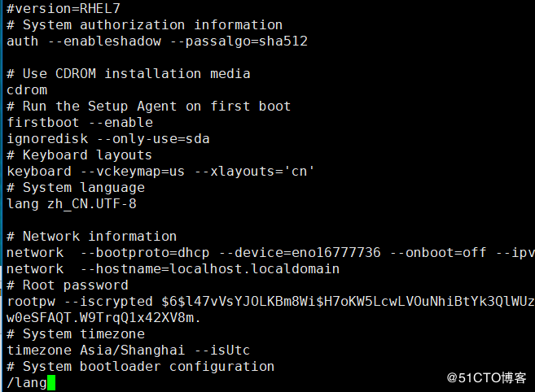The width and height of the screenshot is (535, 392).
Task: Click the '--isUtc' option
Action: pyautogui.click(x=222, y=350)
